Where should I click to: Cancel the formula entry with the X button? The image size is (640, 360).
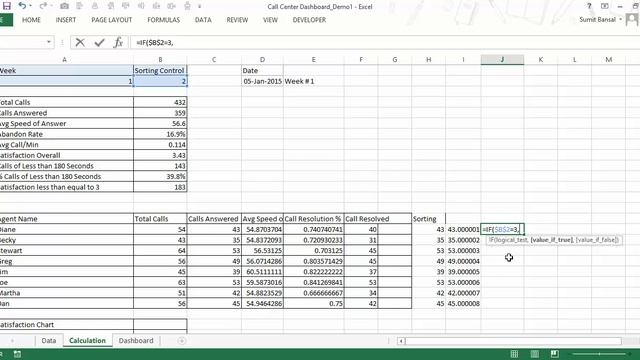80,42
